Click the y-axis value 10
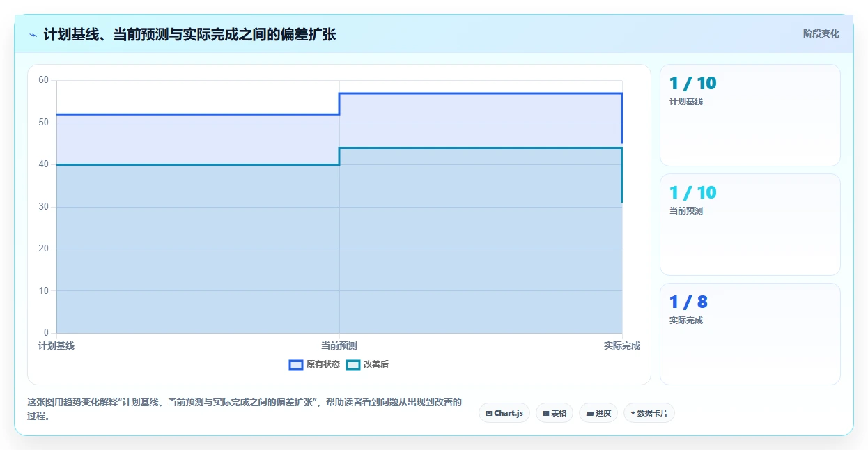This screenshot has width=868, height=450. pyautogui.click(x=44, y=291)
